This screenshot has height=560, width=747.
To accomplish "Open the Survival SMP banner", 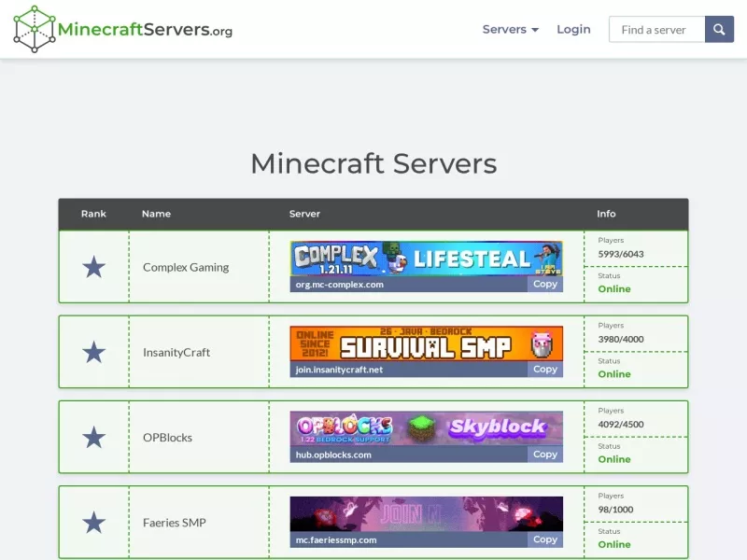I will [427, 343].
